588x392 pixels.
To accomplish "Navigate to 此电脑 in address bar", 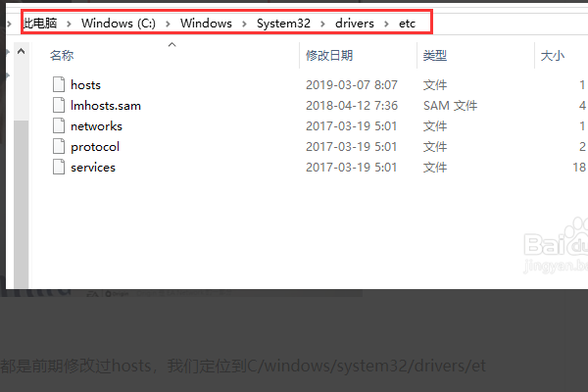I will [42, 22].
